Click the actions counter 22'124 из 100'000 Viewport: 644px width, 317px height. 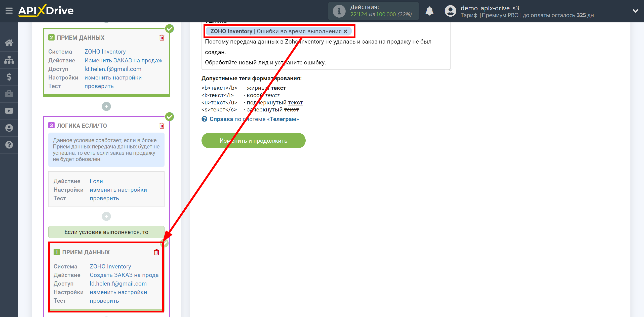(381, 15)
